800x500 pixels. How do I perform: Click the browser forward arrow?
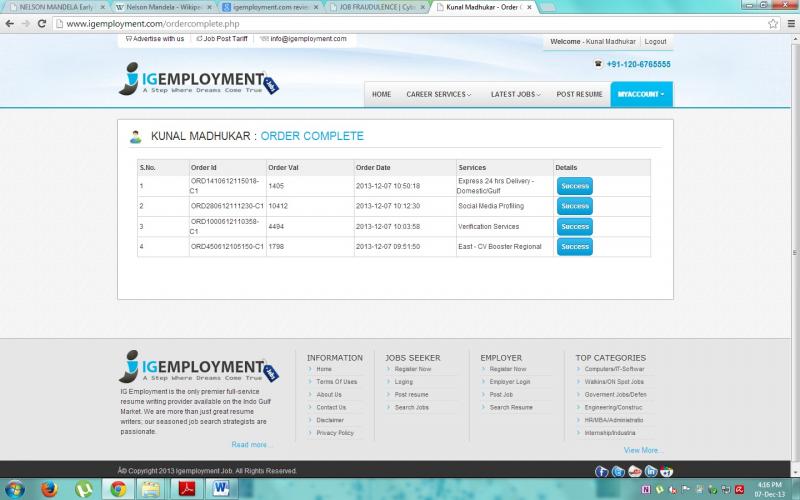pyautogui.click(x=26, y=23)
